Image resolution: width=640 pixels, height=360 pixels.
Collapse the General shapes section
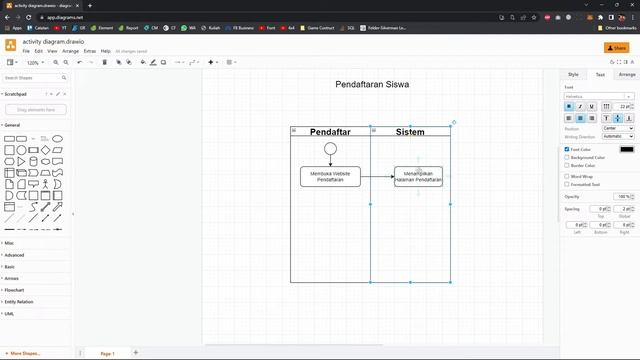(x=12, y=125)
